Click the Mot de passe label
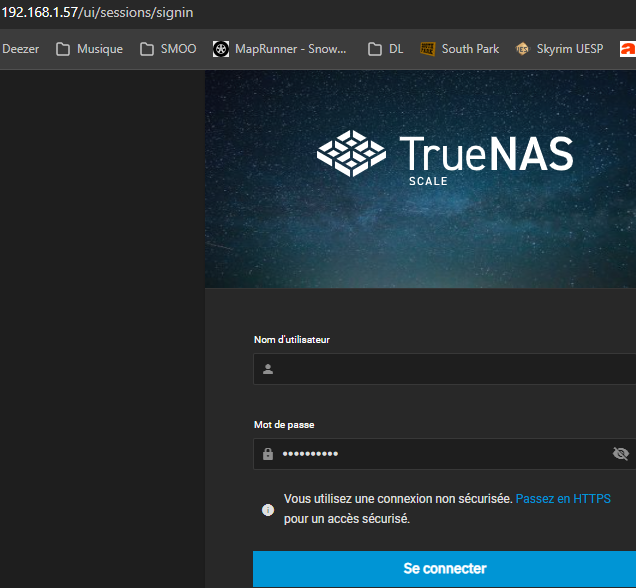Screen dimensions: 636x588 285,425
